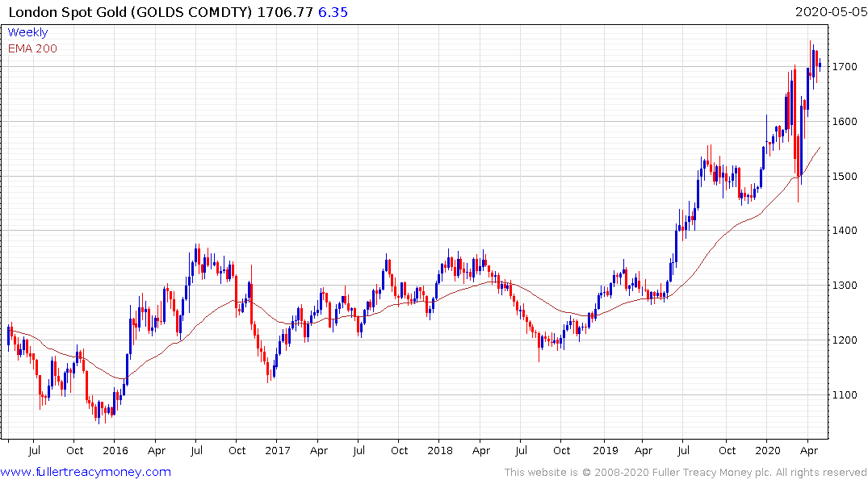
Task: Select the 1300 price axis label
Action: coord(845,286)
